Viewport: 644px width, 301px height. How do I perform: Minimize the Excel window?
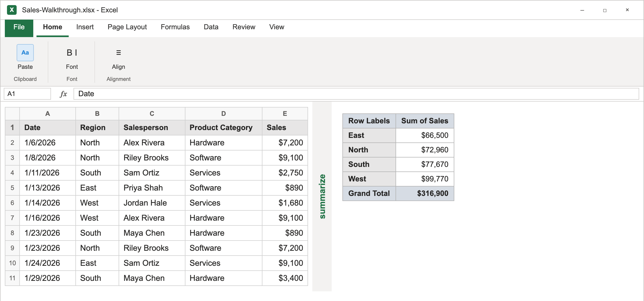point(582,10)
